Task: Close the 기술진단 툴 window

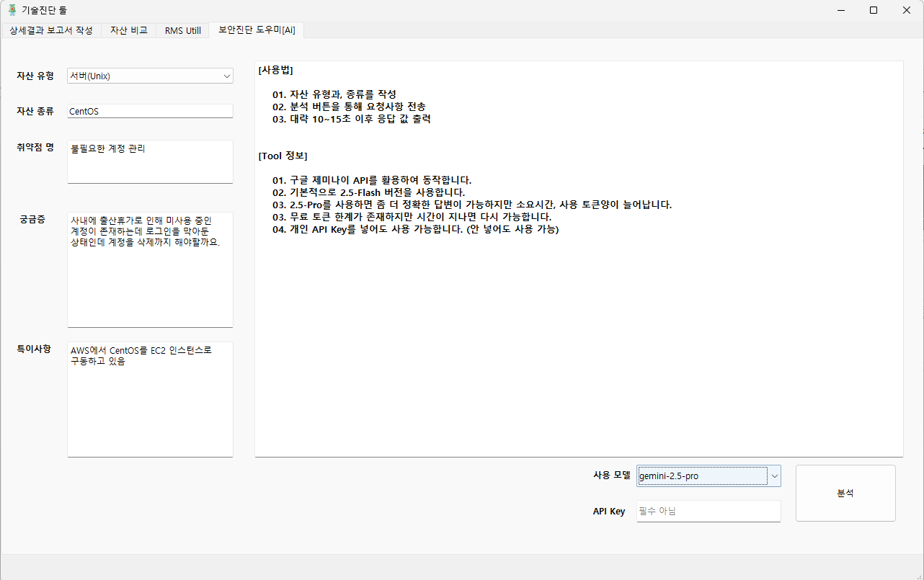Action: [x=907, y=10]
